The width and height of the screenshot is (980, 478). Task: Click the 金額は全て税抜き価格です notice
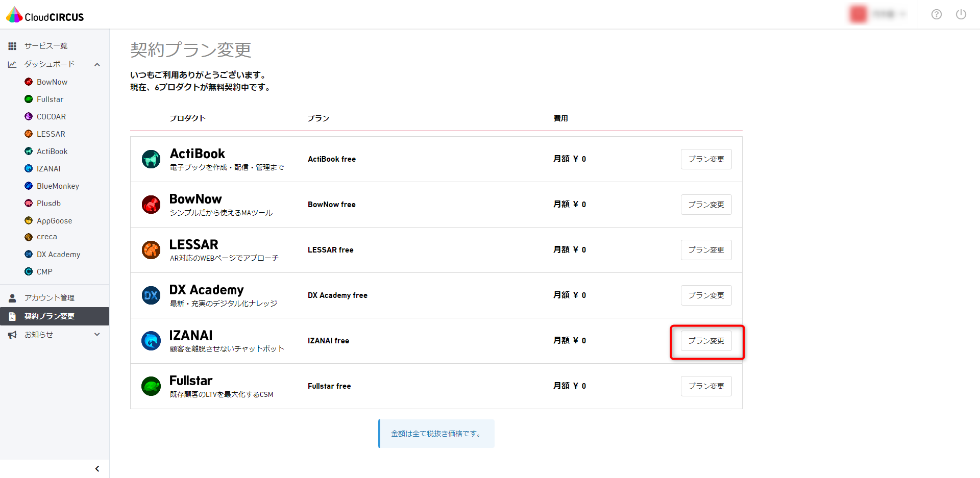coord(436,434)
